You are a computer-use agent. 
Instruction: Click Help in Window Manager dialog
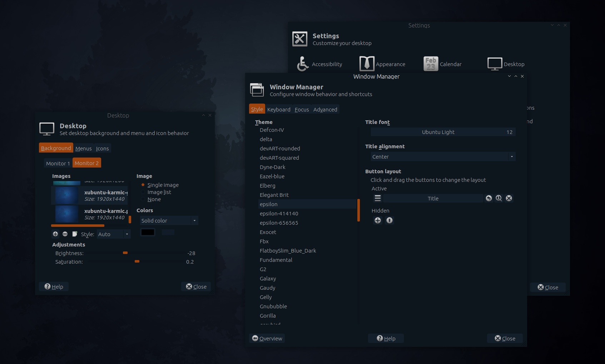click(x=386, y=338)
